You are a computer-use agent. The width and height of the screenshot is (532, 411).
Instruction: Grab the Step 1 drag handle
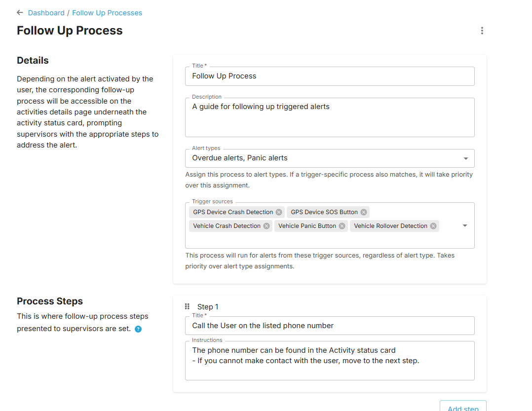pyautogui.click(x=187, y=306)
